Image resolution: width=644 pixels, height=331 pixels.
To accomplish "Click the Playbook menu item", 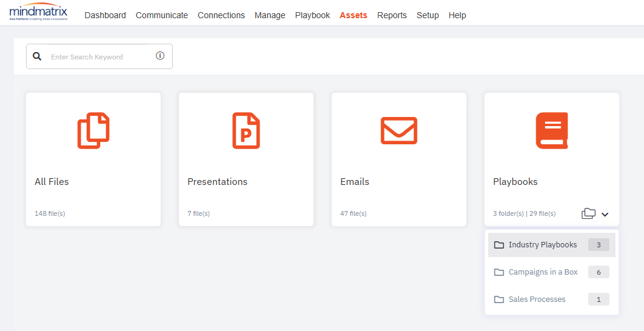I will 312,15.
